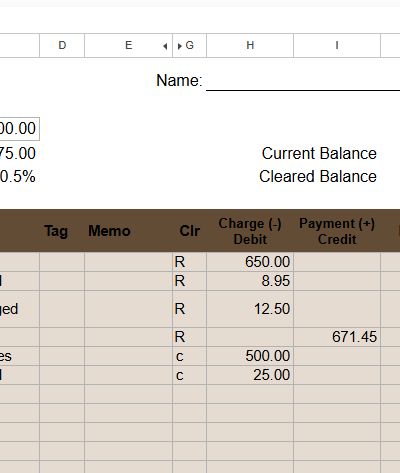The image size is (400, 473).
Task: Click the cell ending in 75.00
Action: [19, 154]
